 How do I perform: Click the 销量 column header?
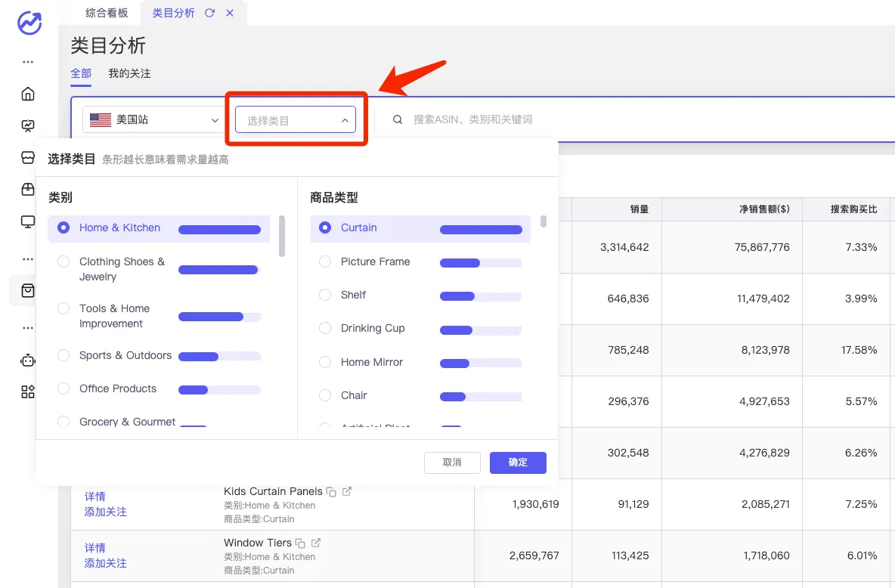(640, 209)
